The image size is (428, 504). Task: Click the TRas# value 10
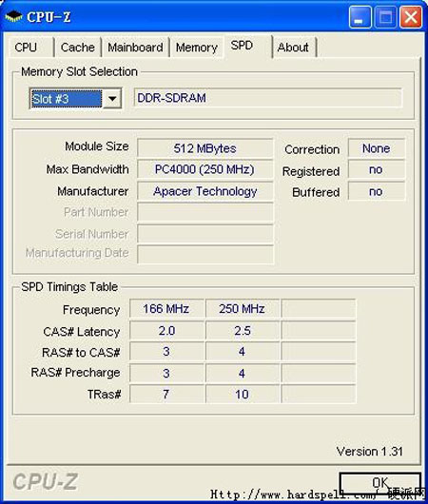(243, 394)
